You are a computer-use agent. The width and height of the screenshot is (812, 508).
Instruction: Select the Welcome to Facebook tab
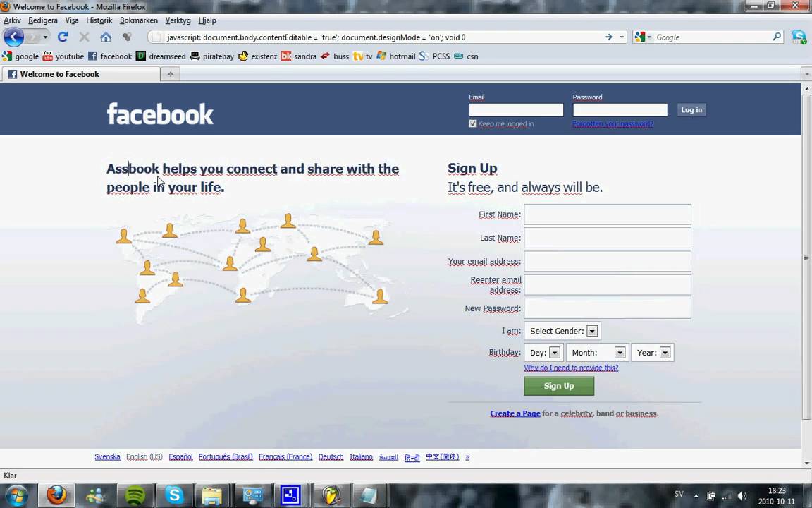pyautogui.click(x=81, y=74)
